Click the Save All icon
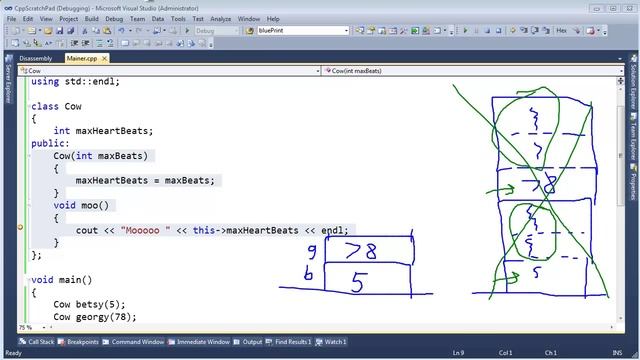Viewport: 640px width, 360px height. (x=71, y=31)
